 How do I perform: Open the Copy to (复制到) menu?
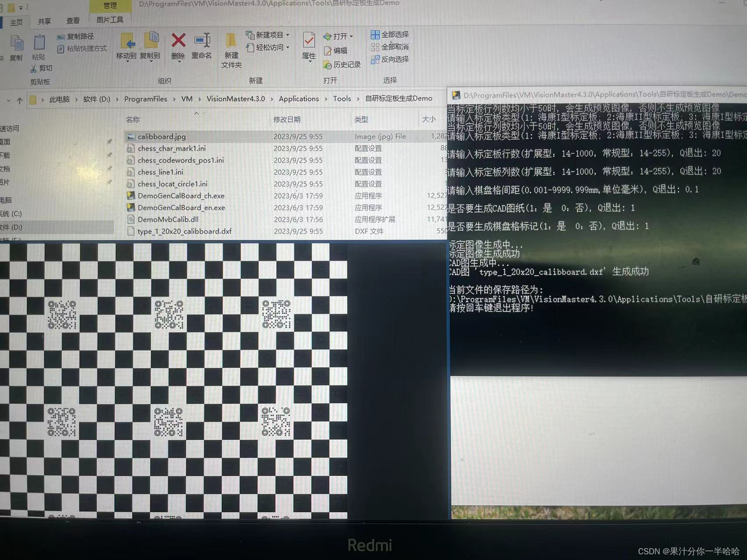150,47
